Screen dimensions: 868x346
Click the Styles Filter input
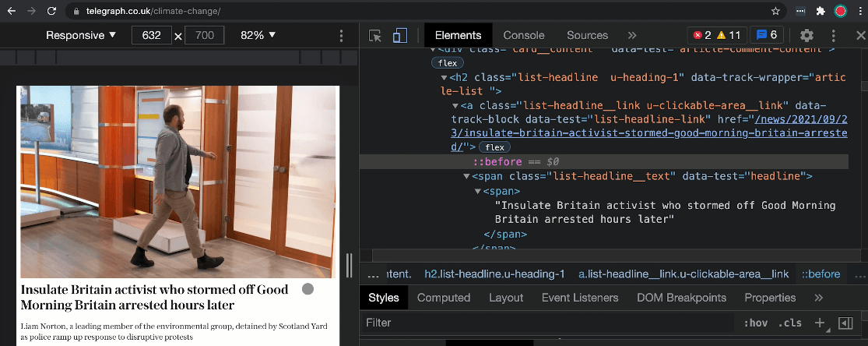(x=548, y=323)
